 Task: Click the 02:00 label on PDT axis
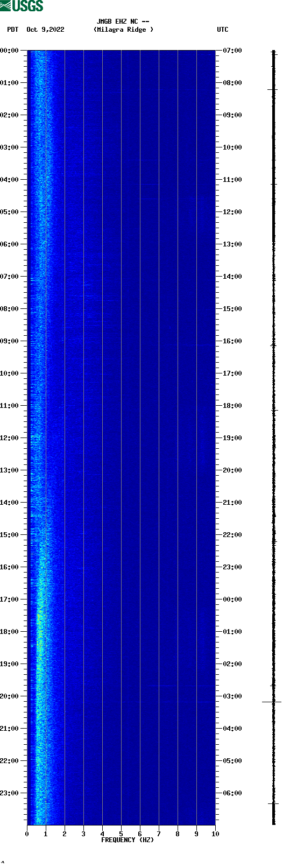[x=10, y=115]
